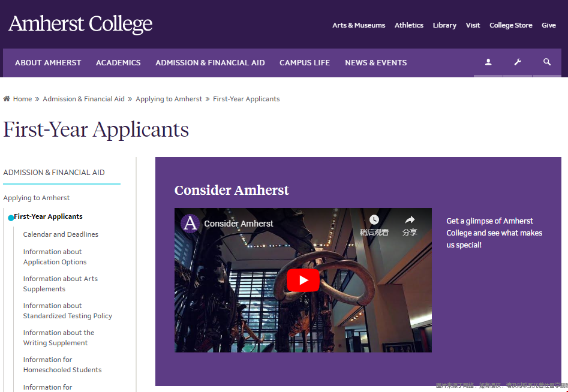Open Academics menu
Image resolution: width=568 pixels, height=392 pixels.
118,62
